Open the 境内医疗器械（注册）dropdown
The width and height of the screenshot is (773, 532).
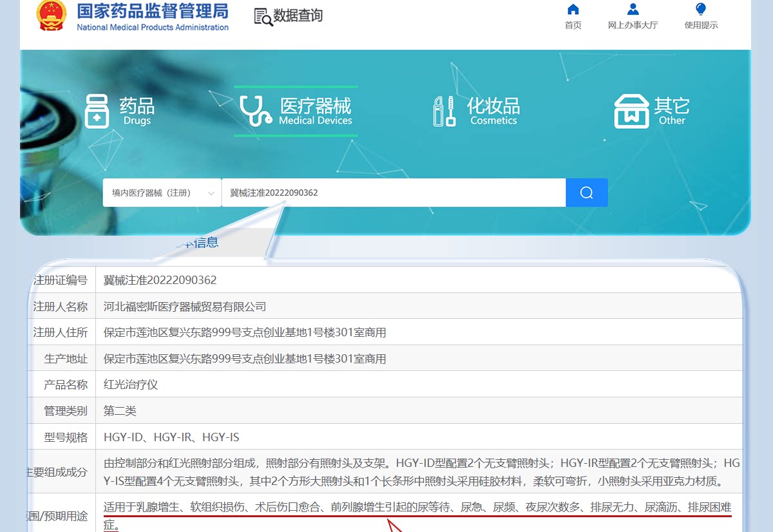pos(162,193)
